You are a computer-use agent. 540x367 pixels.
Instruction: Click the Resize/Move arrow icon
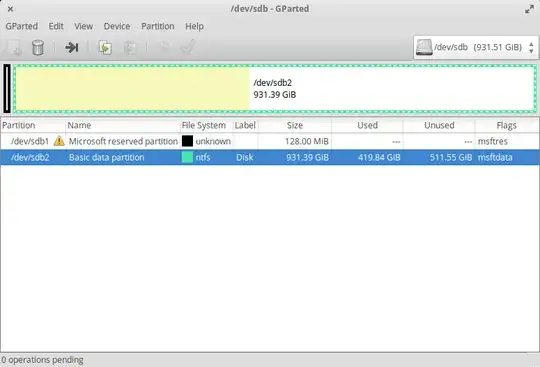[72, 47]
